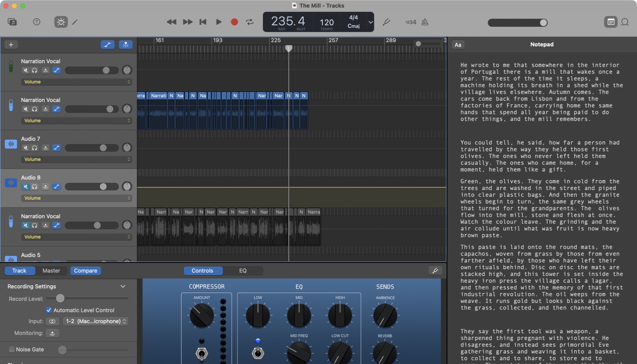
Task: Click the Compare button
Action: coord(86,271)
